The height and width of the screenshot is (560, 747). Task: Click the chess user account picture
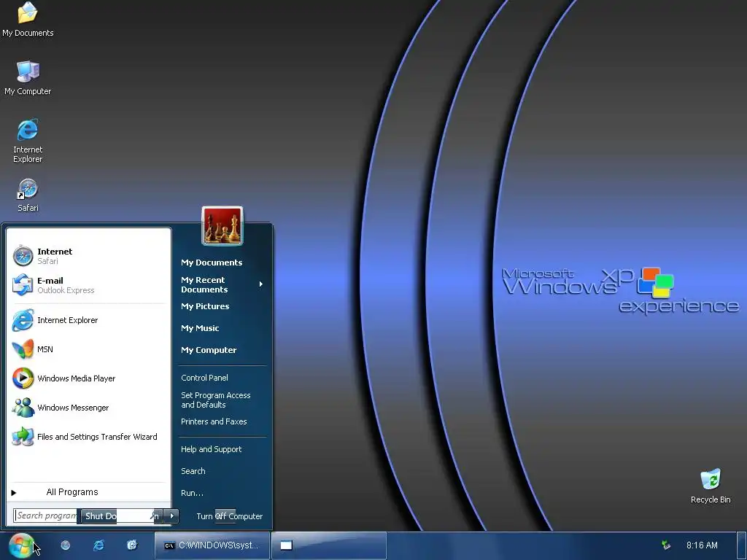click(x=222, y=226)
